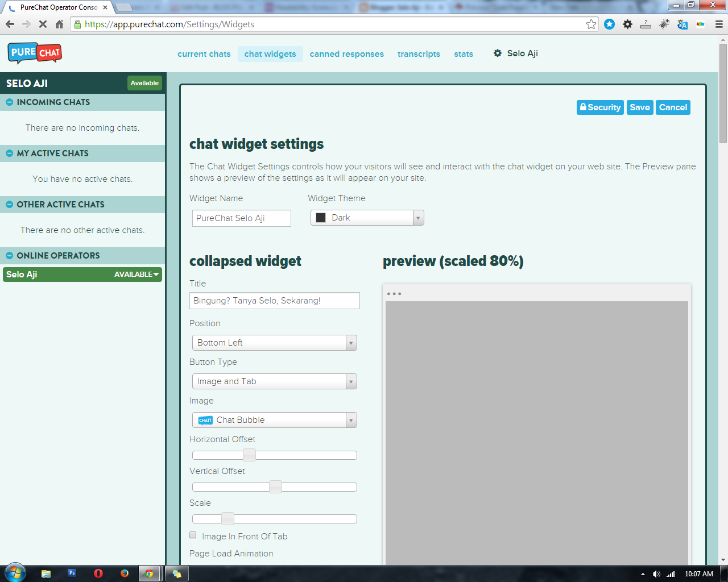This screenshot has height=582, width=728.
Task: Save the widget settings
Action: 640,107
